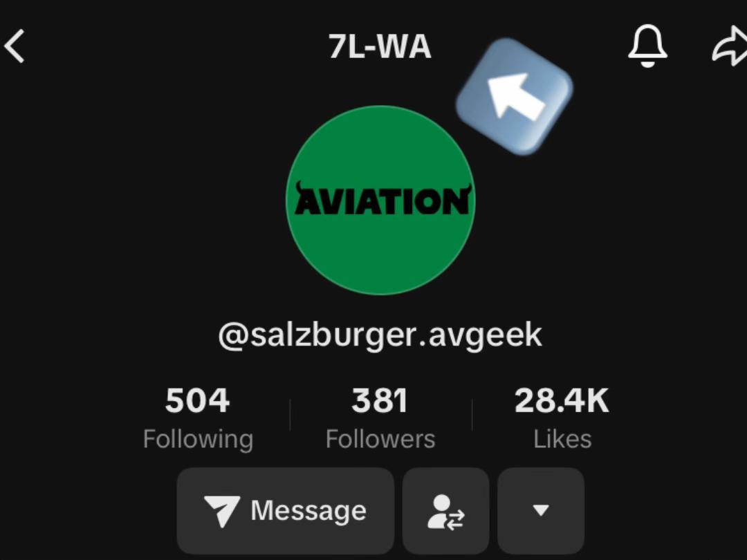Click the Likes label text
The width and height of the screenshot is (747, 560).
(562, 439)
